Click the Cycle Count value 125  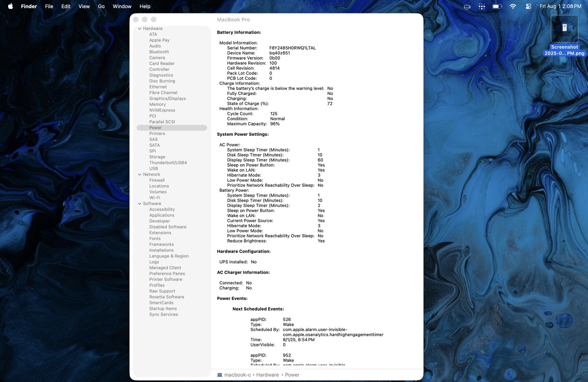[274, 114]
